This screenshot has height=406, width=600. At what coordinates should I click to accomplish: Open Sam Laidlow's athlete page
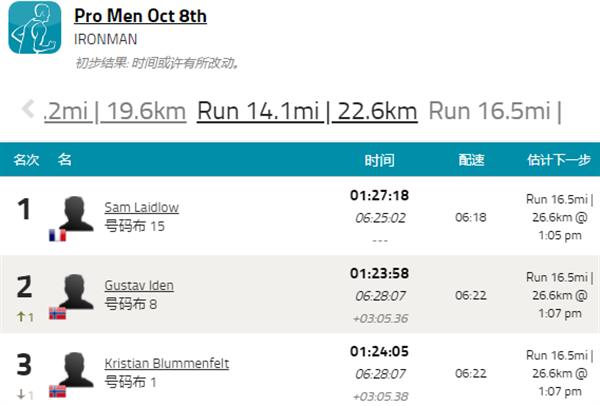tap(141, 208)
